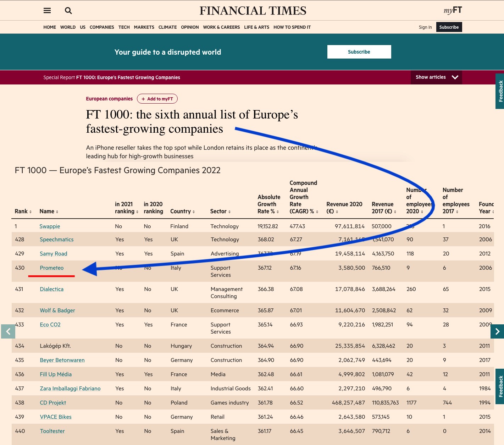Open HOW TO SPEND IT navigation item

(x=292, y=27)
